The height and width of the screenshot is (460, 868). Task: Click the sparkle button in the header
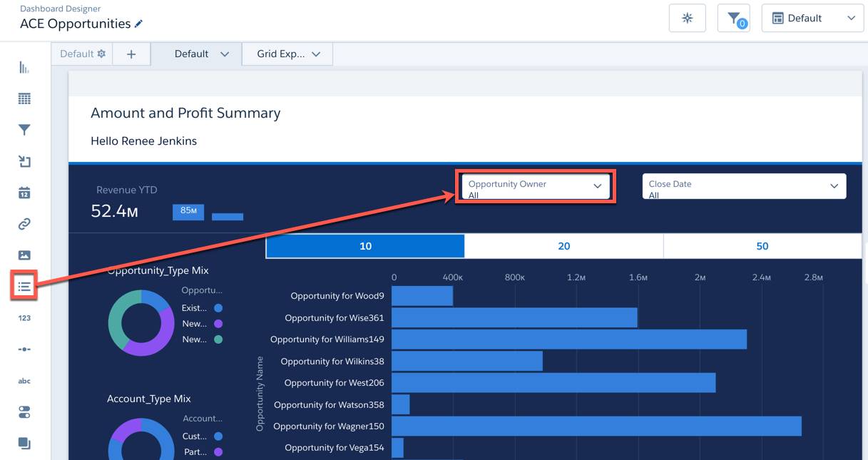[x=688, y=19]
